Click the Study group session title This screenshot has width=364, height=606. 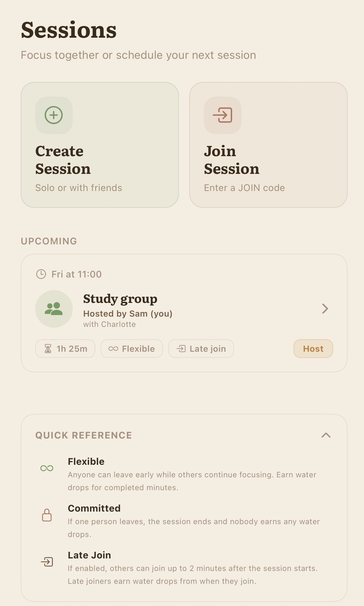pyautogui.click(x=120, y=299)
